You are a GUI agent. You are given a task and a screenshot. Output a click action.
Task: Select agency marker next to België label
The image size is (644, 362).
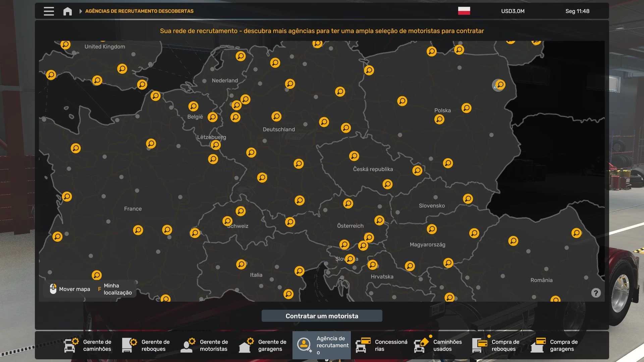click(213, 117)
